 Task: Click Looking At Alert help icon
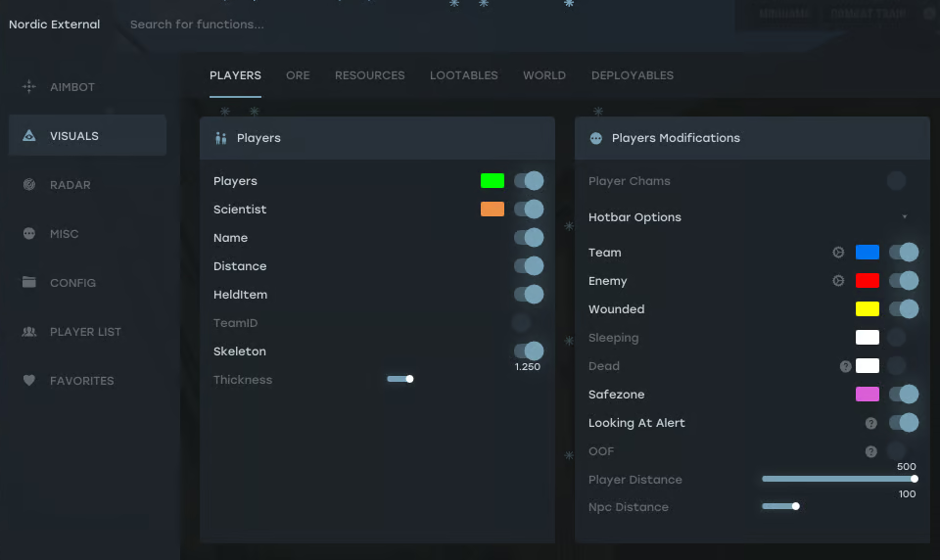pyautogui.click(x=871, y=423)
